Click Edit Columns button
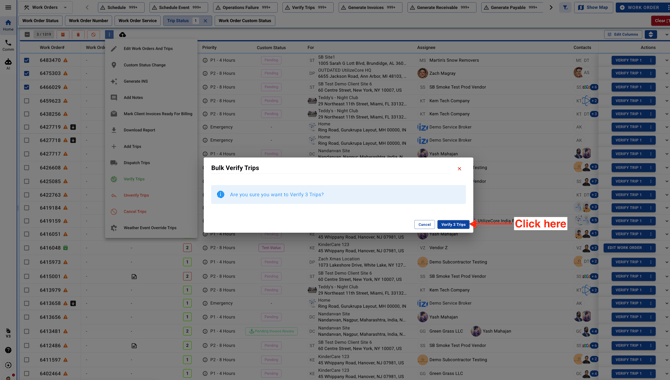This screenshot has width=670, height=380. click(623, 34)
